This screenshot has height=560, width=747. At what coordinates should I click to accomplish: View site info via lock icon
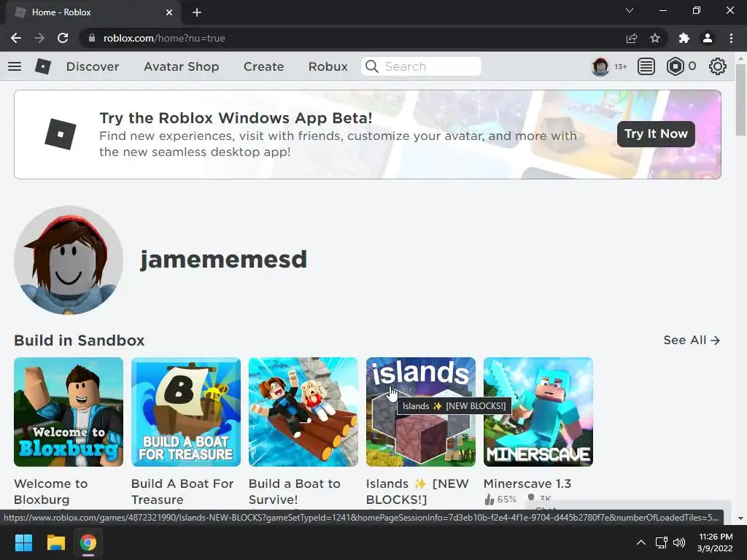tap(91, 38)
